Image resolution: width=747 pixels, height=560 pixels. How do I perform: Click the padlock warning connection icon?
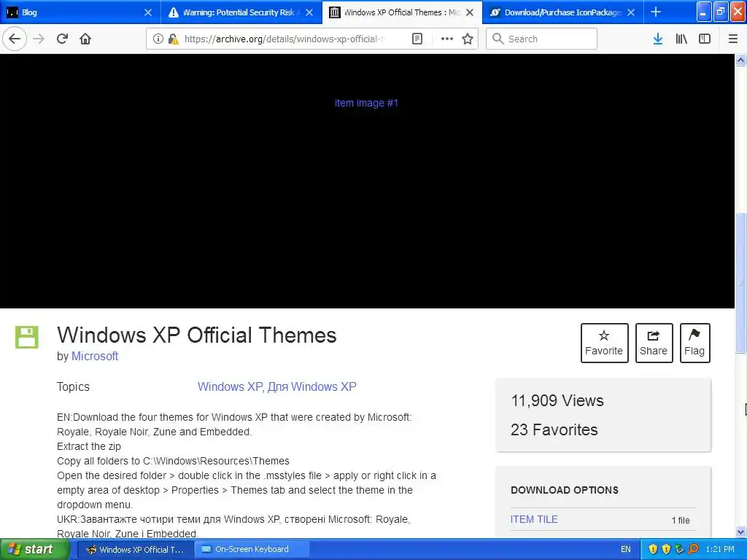pos(173,39)
